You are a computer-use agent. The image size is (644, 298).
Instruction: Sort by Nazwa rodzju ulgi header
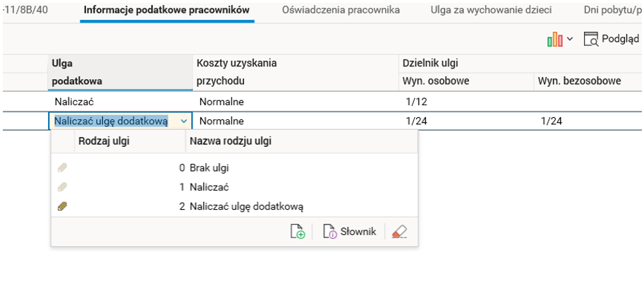point(230,141)
